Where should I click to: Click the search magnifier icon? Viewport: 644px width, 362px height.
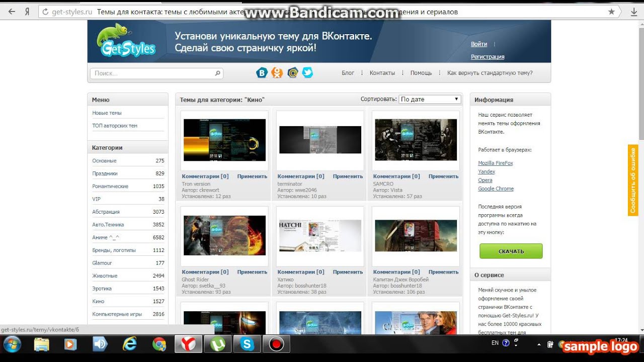(218, 73)
